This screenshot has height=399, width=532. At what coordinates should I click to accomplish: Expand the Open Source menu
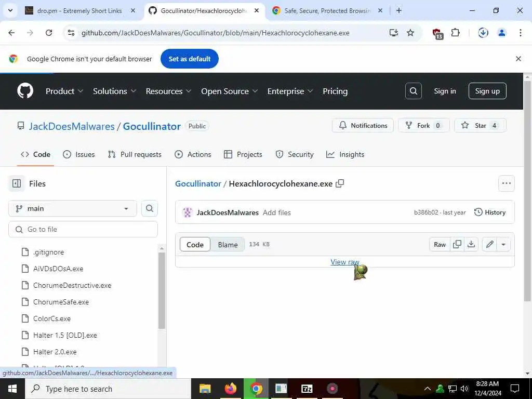click(229, 91)
